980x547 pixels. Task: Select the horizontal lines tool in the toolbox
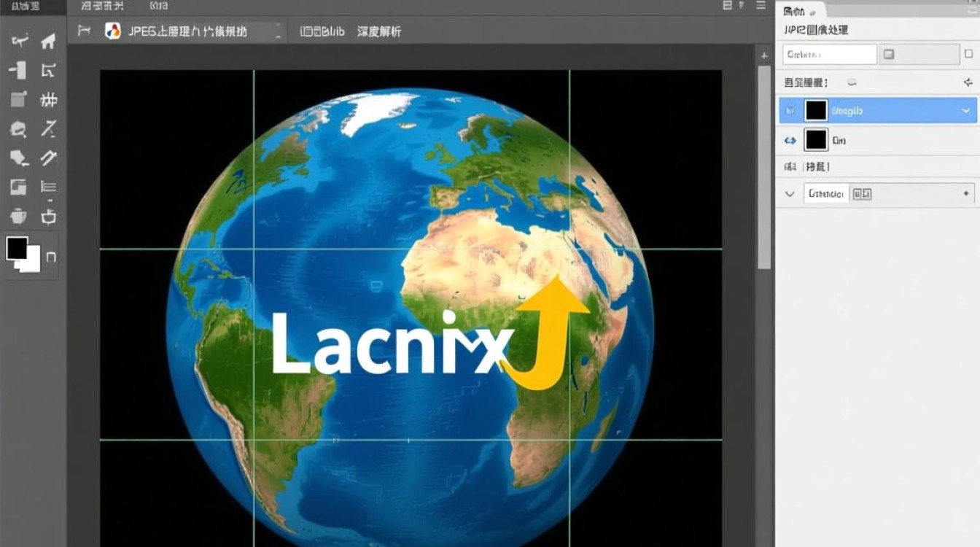[x=49, y=187]
